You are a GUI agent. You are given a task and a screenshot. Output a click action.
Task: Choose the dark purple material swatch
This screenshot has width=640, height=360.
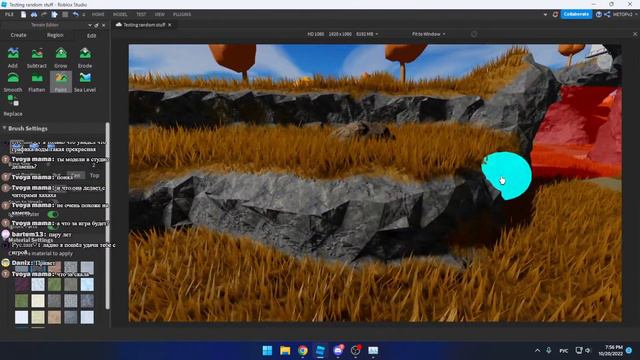pos(22,284)
